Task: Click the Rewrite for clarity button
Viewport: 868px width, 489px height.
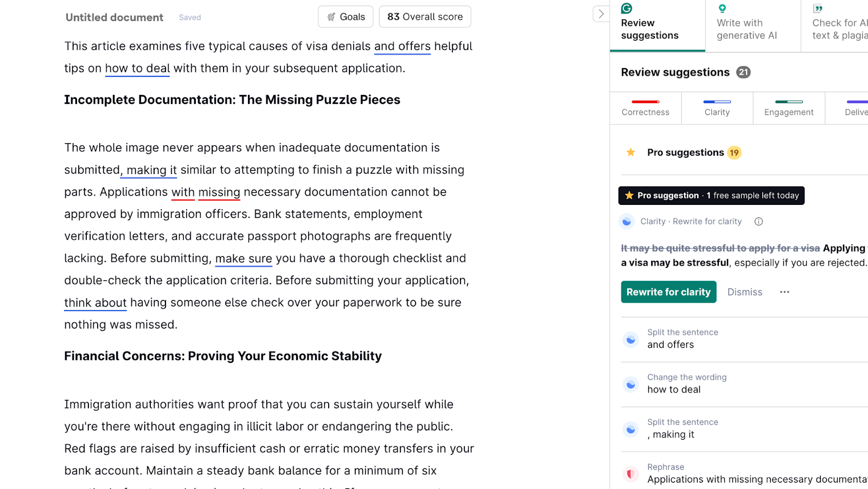Action: [668, 292]
